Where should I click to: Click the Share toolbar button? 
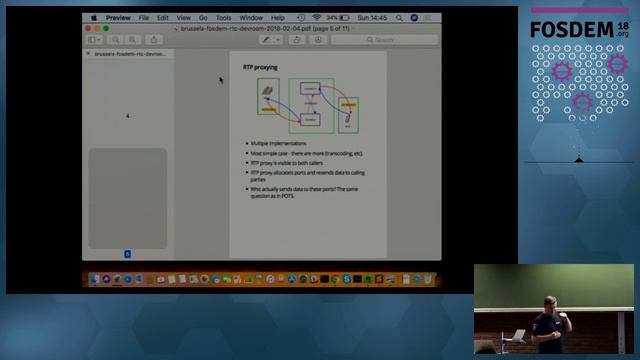[x=154, y=40]
